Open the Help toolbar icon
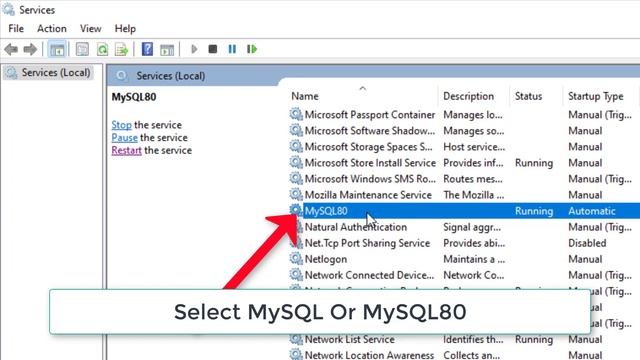This screenshot has height=360, width=640. (x=147, y=49)
